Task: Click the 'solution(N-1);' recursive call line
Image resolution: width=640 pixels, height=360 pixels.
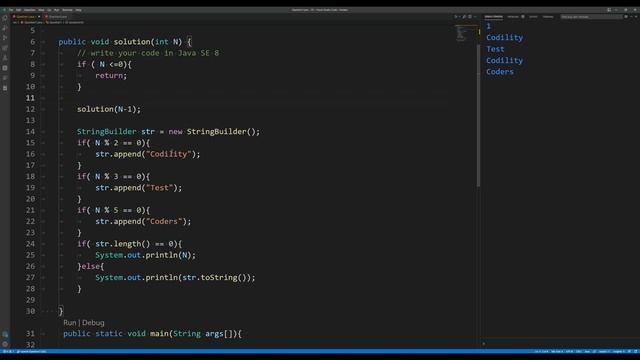Action: coord(109,109)
